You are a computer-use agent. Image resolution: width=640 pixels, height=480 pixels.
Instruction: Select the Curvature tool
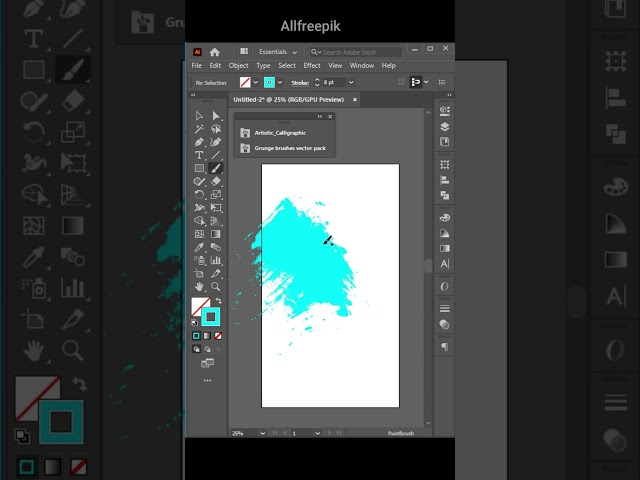[x=216, y=142]
